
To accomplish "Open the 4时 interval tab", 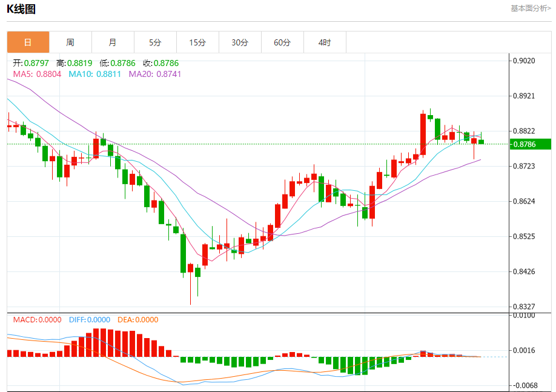I will (x=325, y=42).
